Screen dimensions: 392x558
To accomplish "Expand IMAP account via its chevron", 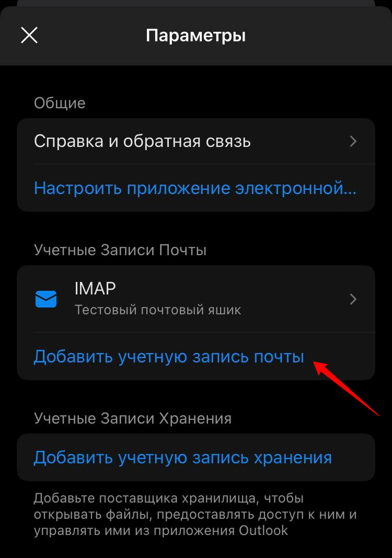I will [353, 299].
